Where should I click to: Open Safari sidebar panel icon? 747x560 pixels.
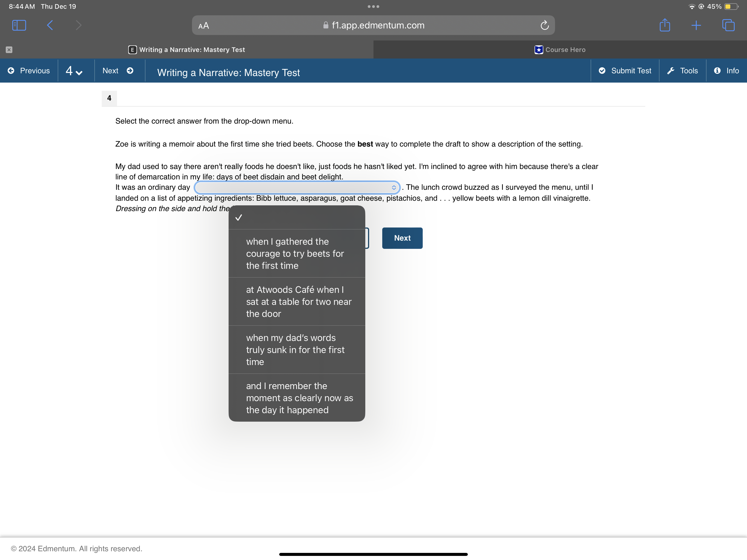point(19,25)
